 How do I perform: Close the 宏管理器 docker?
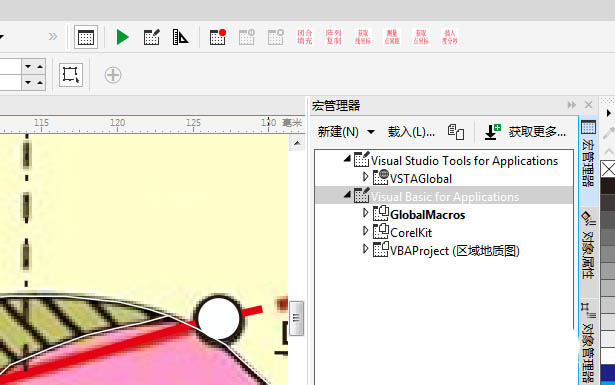point(588,105)
